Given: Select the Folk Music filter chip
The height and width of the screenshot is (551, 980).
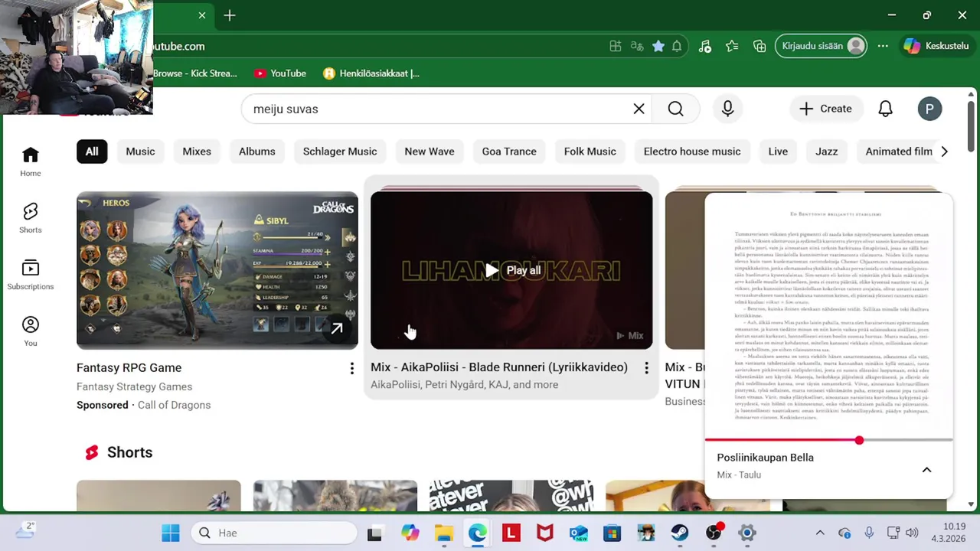Looking at the screenshot, I should coord(590,152).
